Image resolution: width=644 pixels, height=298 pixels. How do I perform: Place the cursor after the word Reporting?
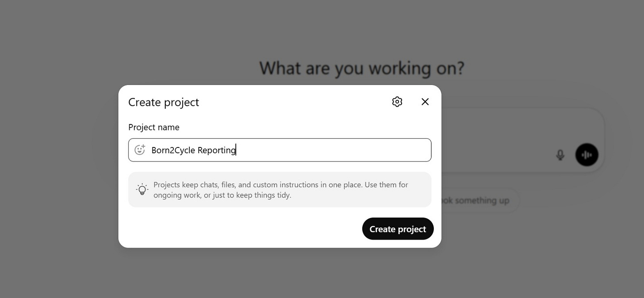(x=236, y=150)
